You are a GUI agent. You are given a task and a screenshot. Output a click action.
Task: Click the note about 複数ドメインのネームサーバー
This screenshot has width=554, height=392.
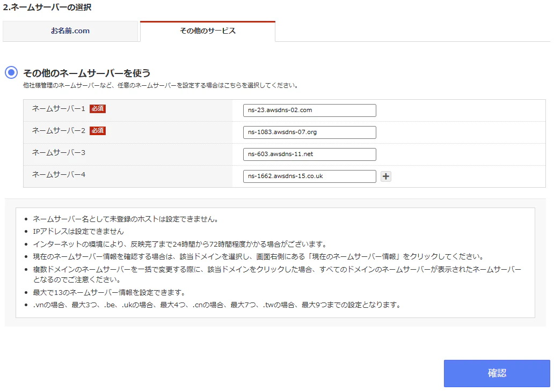point(277,275)
